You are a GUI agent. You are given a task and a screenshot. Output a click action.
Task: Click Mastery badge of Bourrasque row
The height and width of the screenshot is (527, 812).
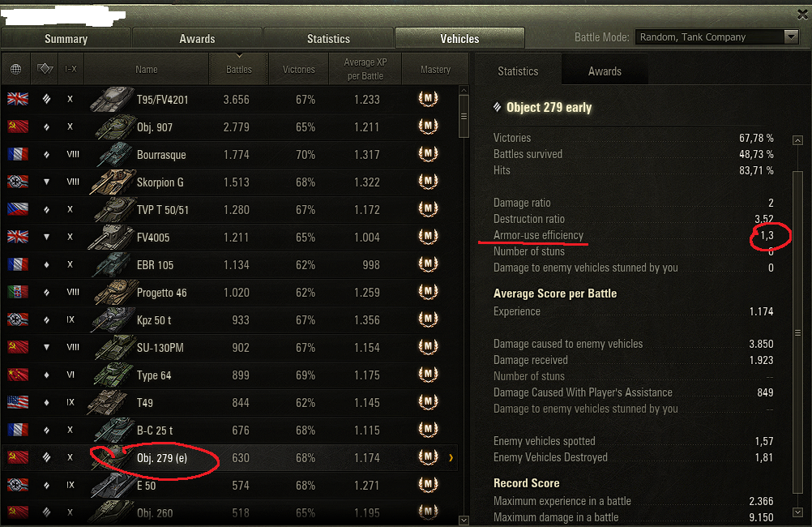point(428,154)
